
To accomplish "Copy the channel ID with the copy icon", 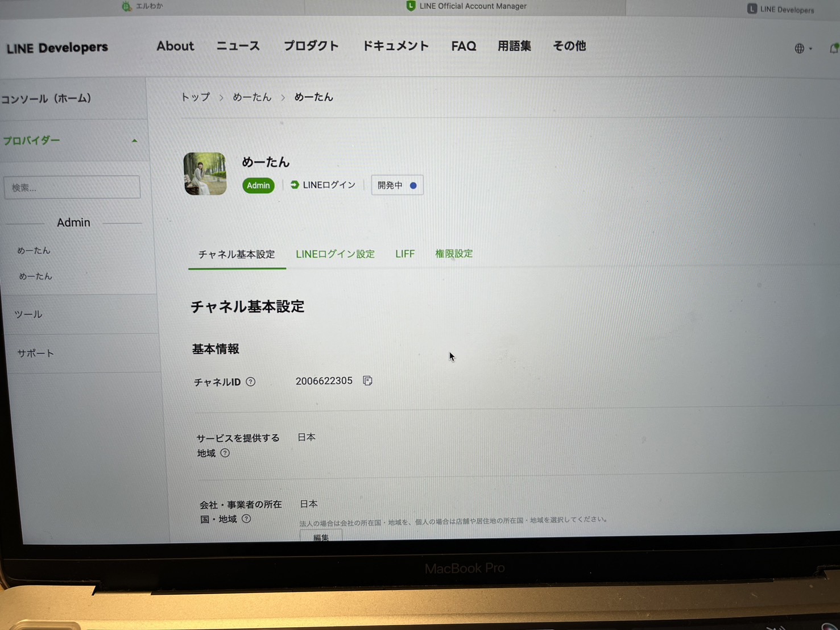I will click(x=367, y=380).
